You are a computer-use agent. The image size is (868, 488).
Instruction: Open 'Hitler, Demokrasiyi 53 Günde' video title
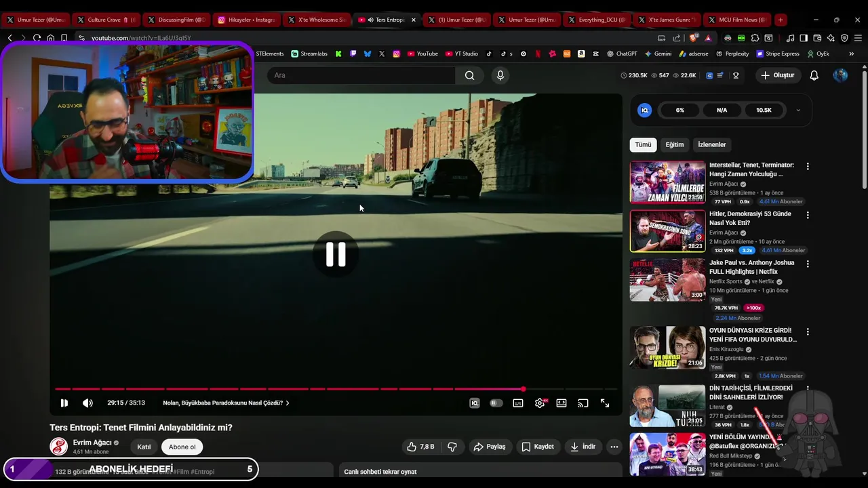pos(750,218)
